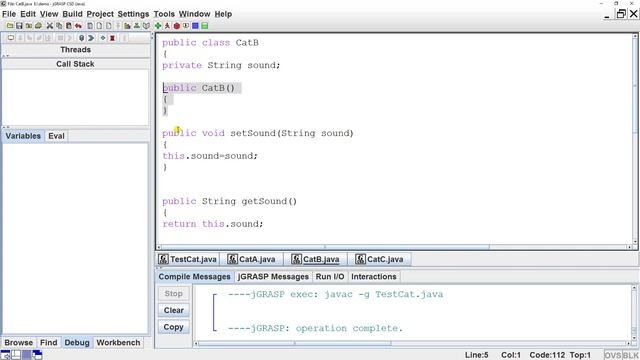Click the 'Line:5' status bar entry
Screen dimensions: 640x360
(476, 355)
